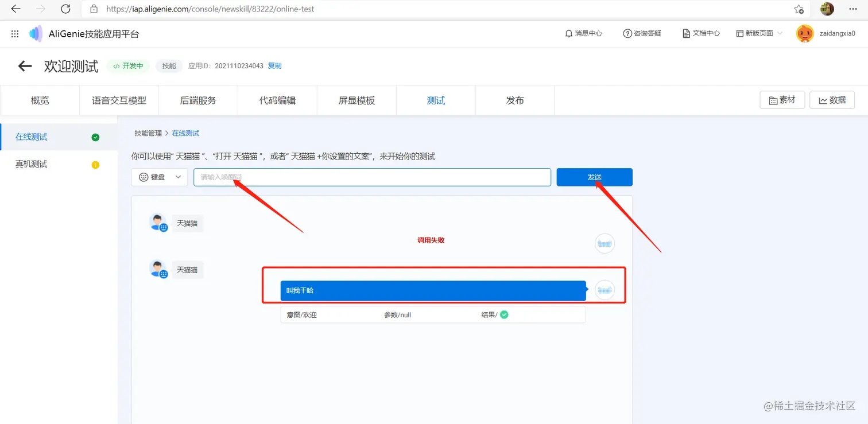View site security info shield icon
Screen dimensions: 868x424
coord(94,9)
